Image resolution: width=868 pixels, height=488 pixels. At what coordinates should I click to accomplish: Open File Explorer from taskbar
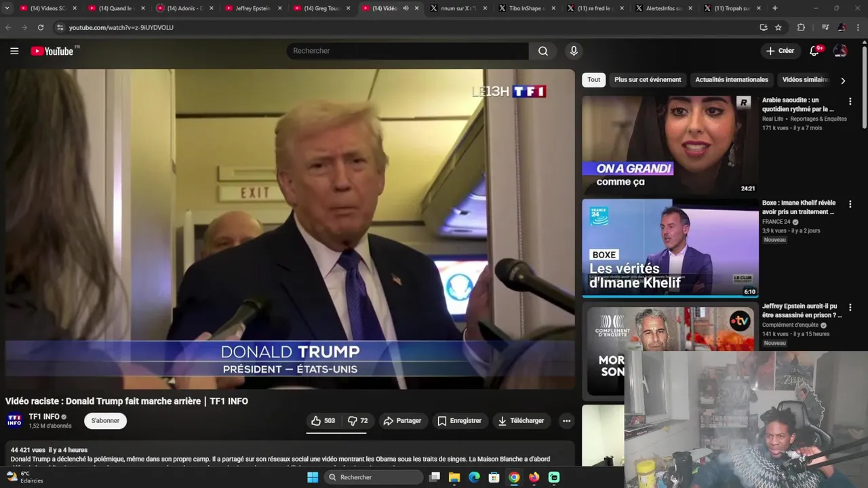pyautogui.click(x=454, y=477)
